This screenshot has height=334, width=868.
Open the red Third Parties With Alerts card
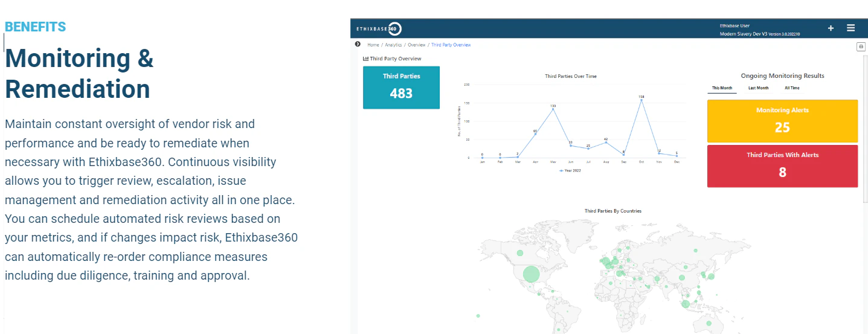[x=782, y=166]
